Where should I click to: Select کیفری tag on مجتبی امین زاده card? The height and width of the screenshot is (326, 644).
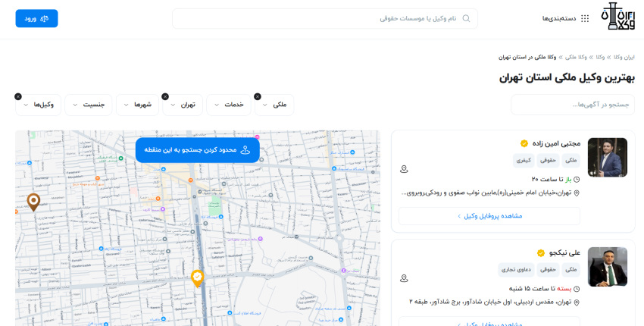(x=524, y=160)
